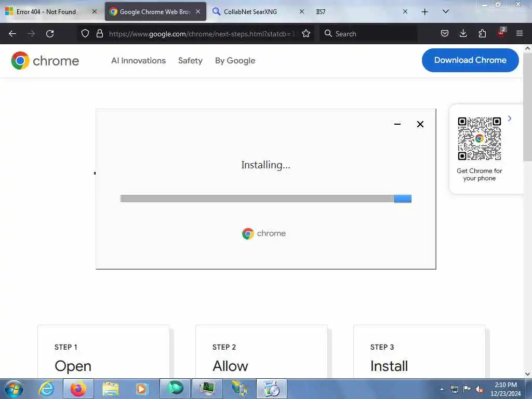This screenshot has height=399, width=532.
Task: Select the Google Chrome Web Browser tab
Action: point(155,11)
